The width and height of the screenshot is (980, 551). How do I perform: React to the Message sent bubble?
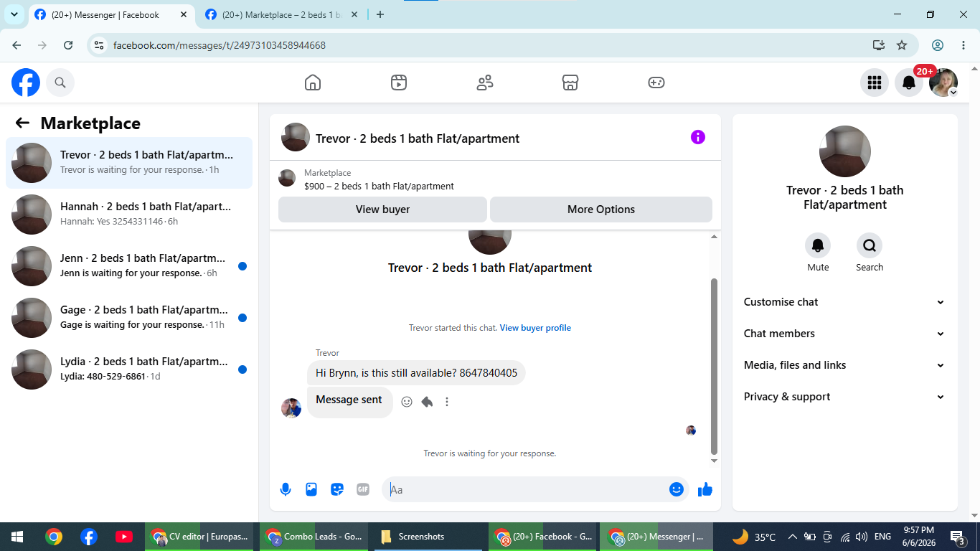tap(407, 402)
